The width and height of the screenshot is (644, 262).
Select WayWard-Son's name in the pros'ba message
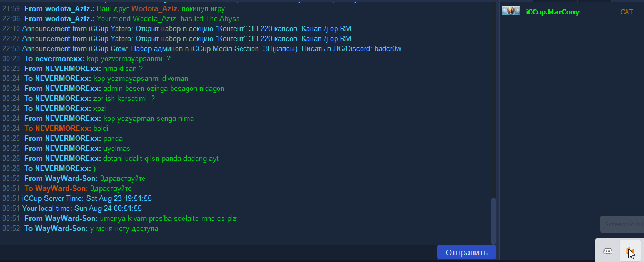72,219
